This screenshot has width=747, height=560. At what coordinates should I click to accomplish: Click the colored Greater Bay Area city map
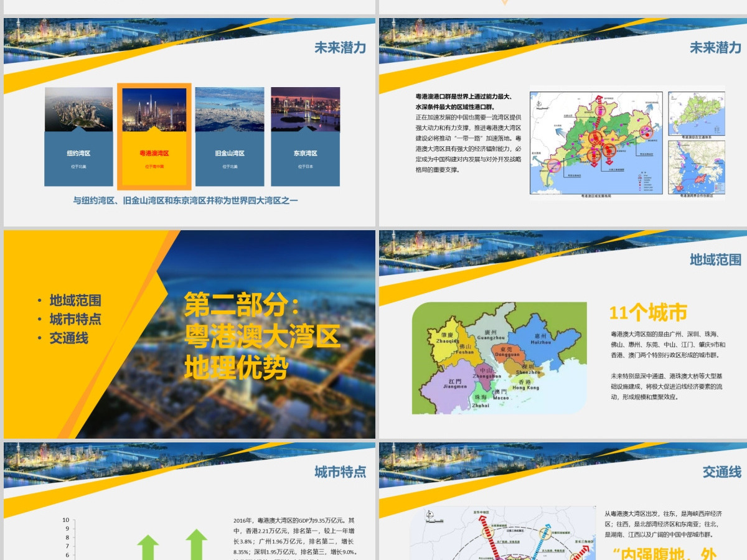[x=499, y=358]
